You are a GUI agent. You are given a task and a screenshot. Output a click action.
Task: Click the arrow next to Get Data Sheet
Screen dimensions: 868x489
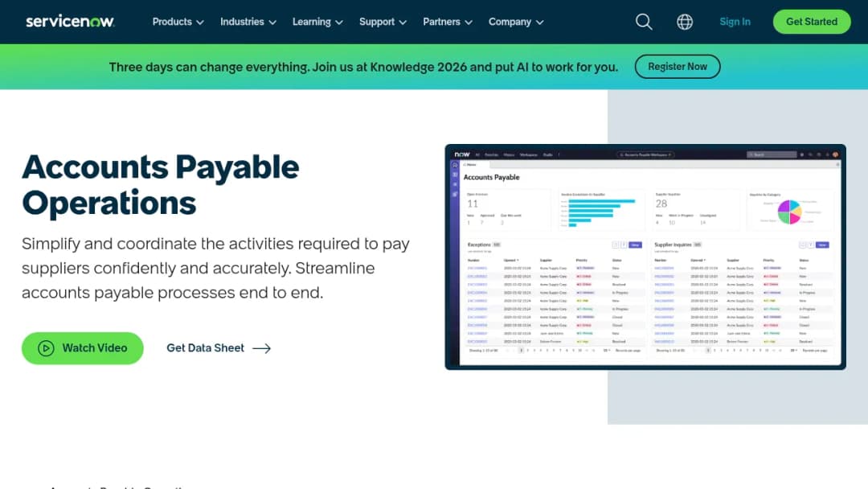tap(261, 348)
